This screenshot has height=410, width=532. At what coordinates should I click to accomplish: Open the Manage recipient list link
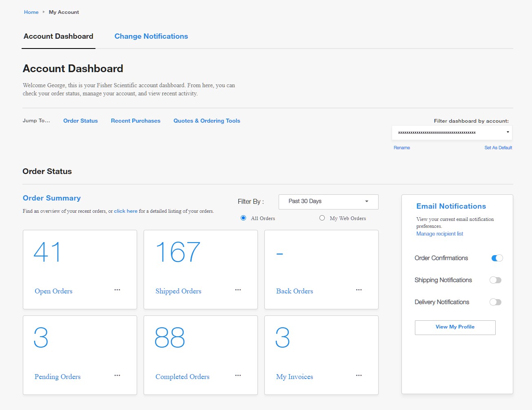(440, 234)
